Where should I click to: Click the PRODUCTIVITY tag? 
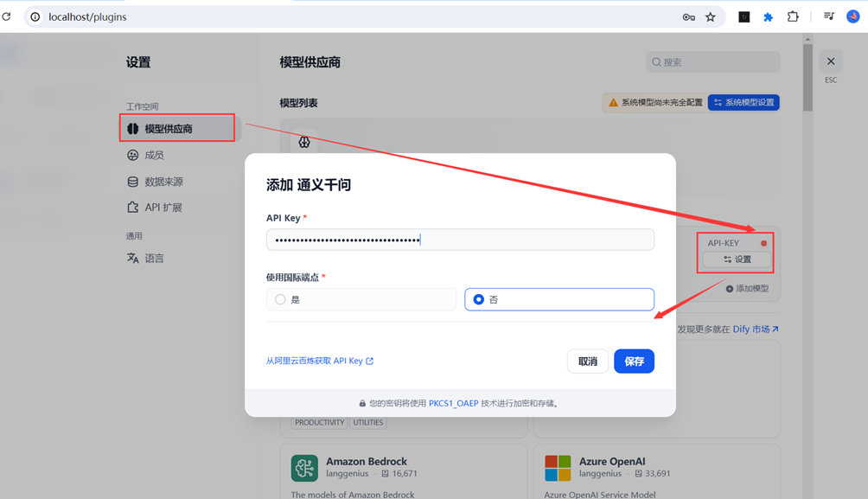click(319, 423)
